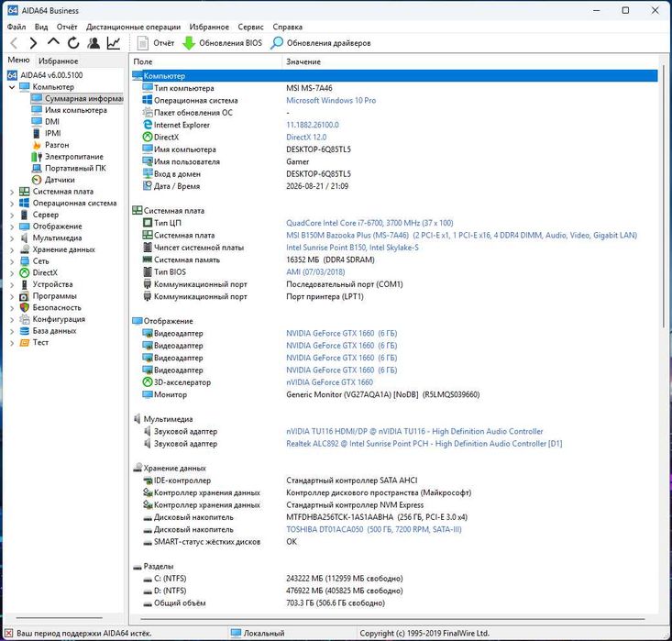Open Microsoft Windows 10 Pro link
The image size is (672, 641).
(x=331, y=100)
